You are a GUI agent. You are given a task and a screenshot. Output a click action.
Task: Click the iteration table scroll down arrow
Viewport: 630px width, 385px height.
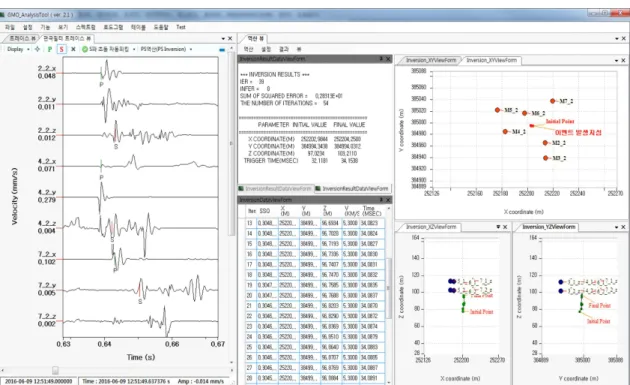point(389,382)
